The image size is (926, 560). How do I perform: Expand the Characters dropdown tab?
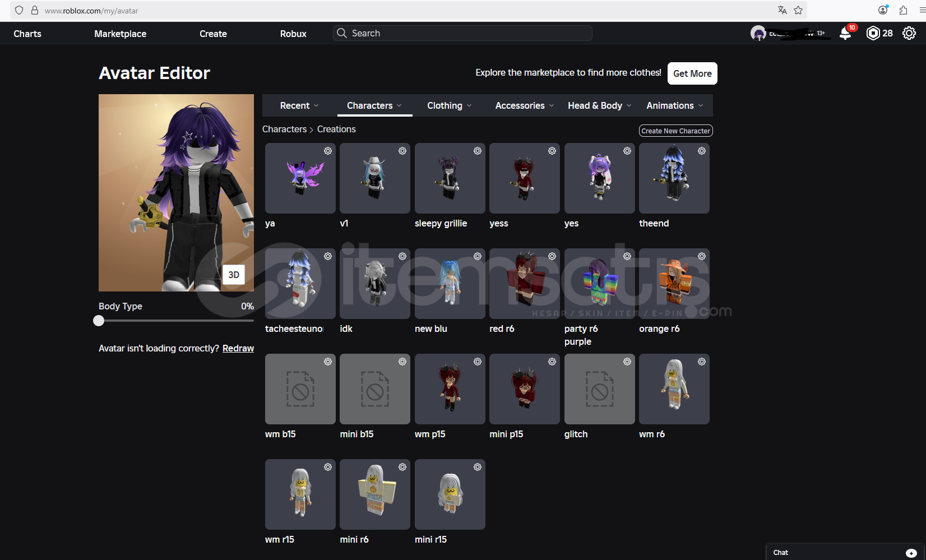pos(374,105)
